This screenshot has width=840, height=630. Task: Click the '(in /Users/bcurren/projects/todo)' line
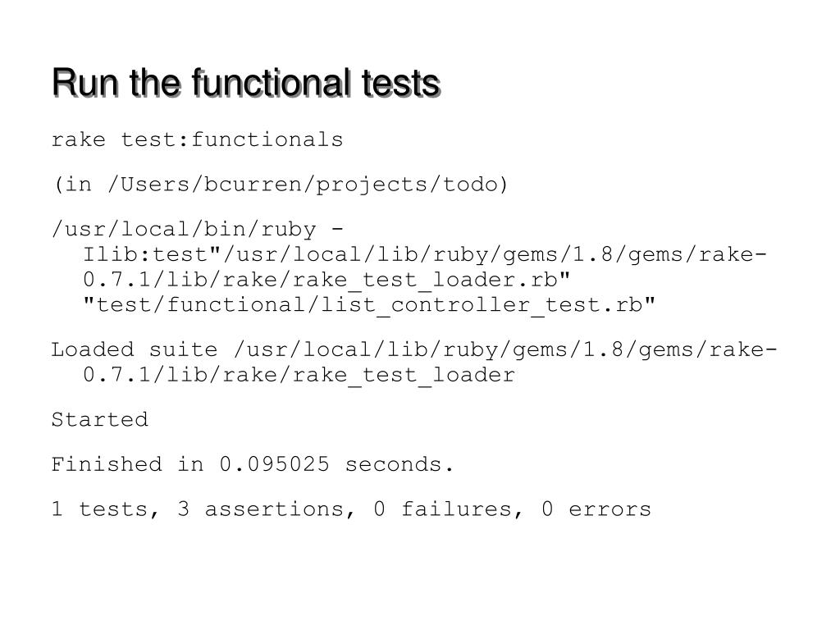[281, 185]
